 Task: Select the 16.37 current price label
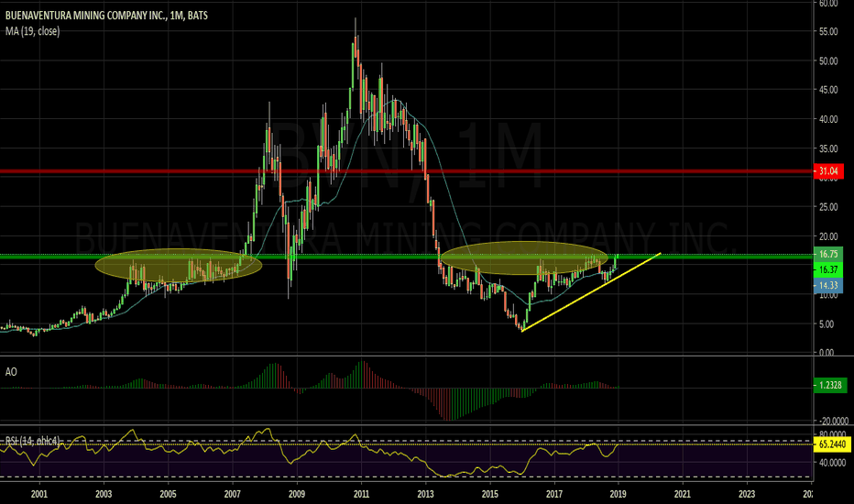click(x=828, y=269)
